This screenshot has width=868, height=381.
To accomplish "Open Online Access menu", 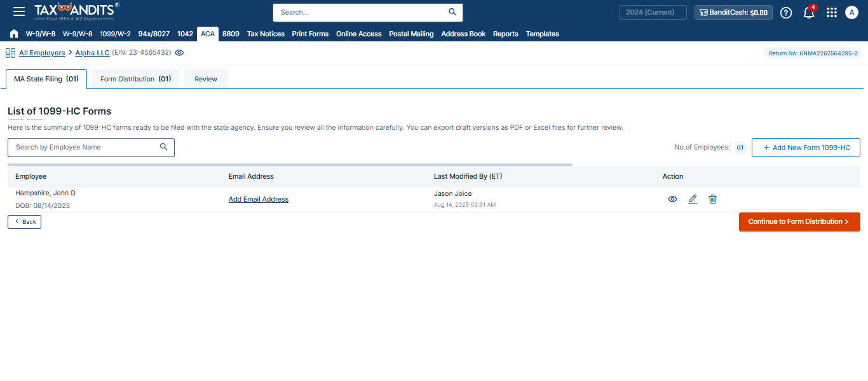I will 359,34.
